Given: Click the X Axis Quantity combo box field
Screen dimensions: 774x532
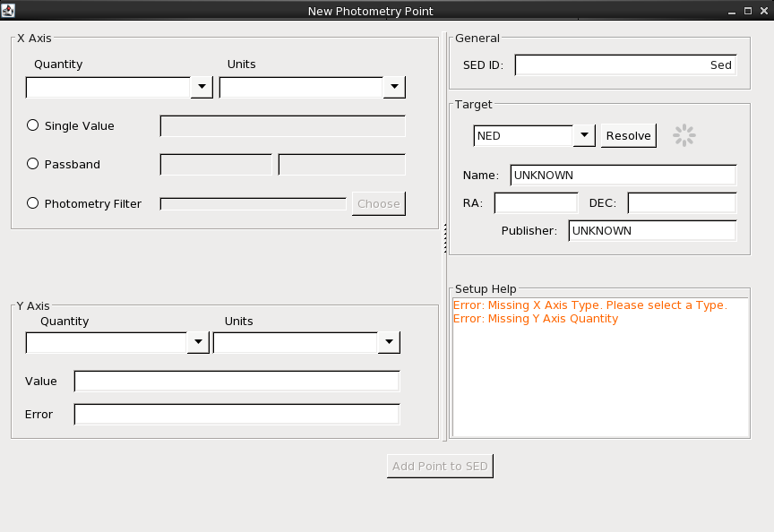Looking at the screenshot, I should click(108, 88).
